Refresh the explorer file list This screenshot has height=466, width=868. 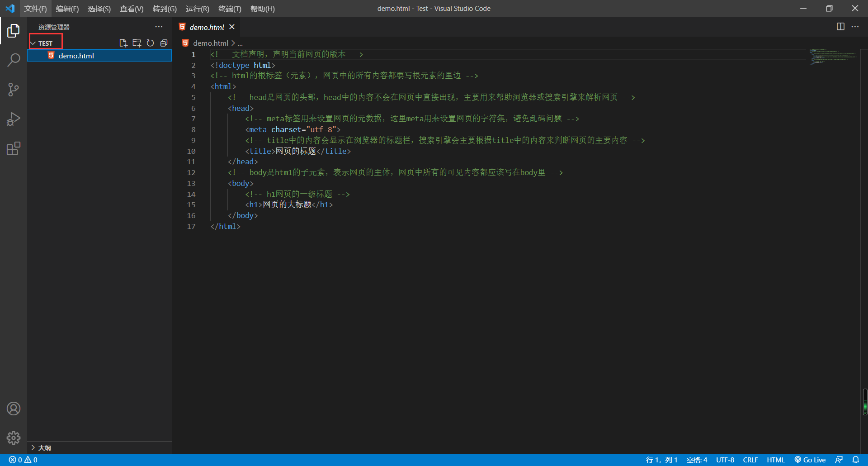point(150,43)
